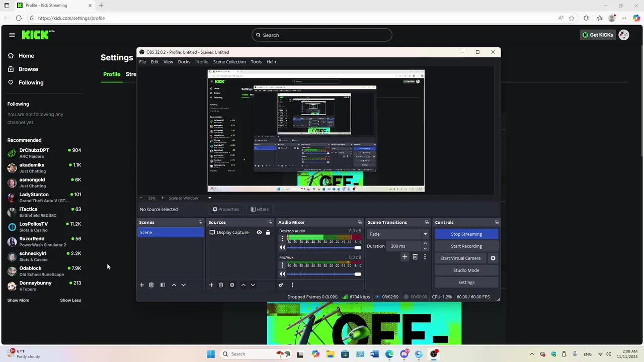Open OBS Docks menu
The image size is (644, 362).
pyautogui.click(x=184, y=62)
